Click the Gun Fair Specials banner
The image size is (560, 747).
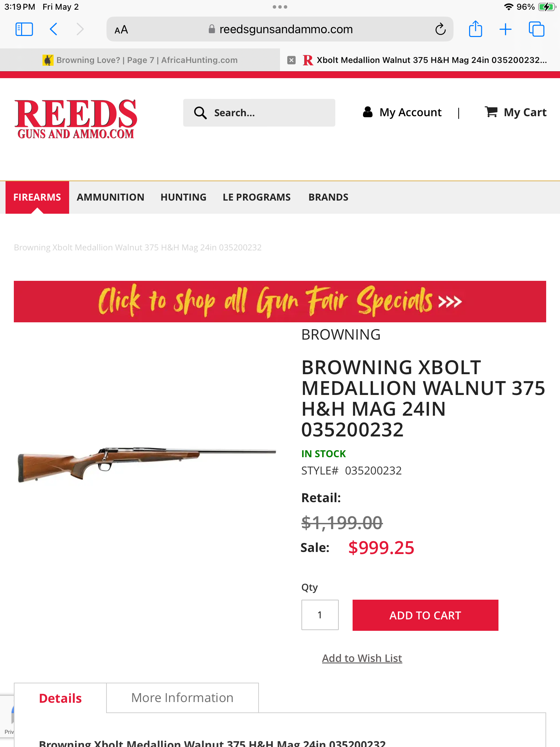pyautogui.click(x=280, y=302)
